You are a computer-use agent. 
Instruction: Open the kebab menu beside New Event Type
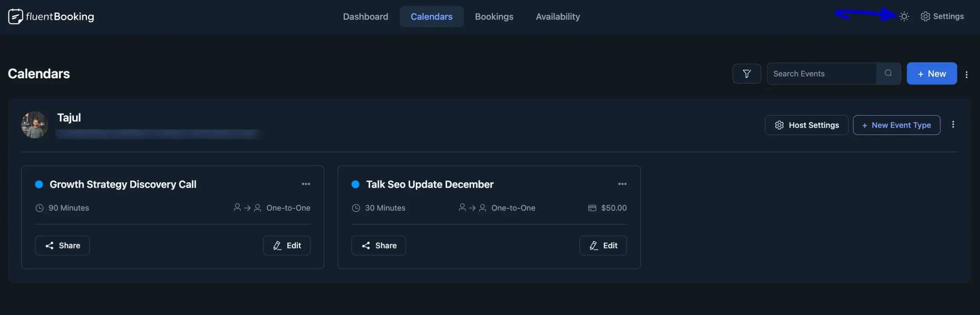953,125
